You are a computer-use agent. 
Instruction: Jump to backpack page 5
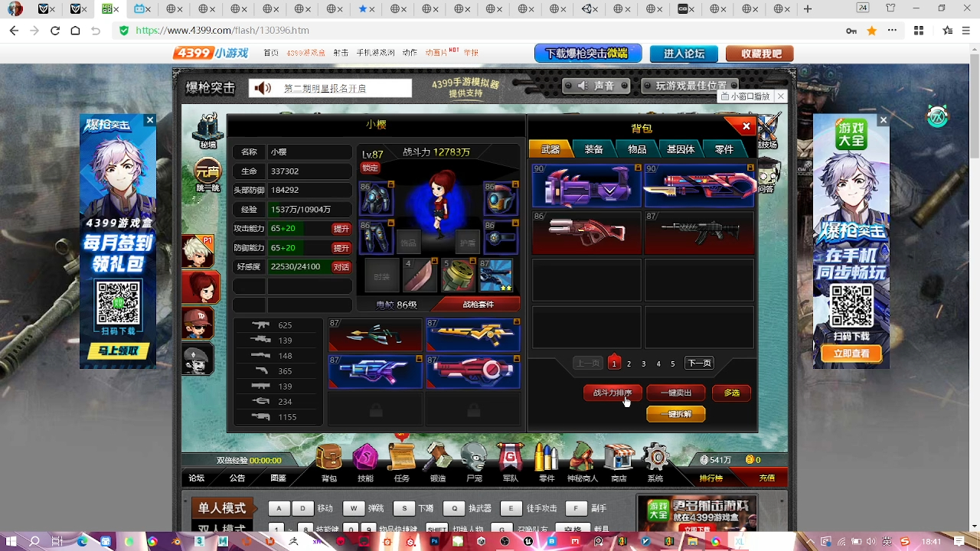673,364
